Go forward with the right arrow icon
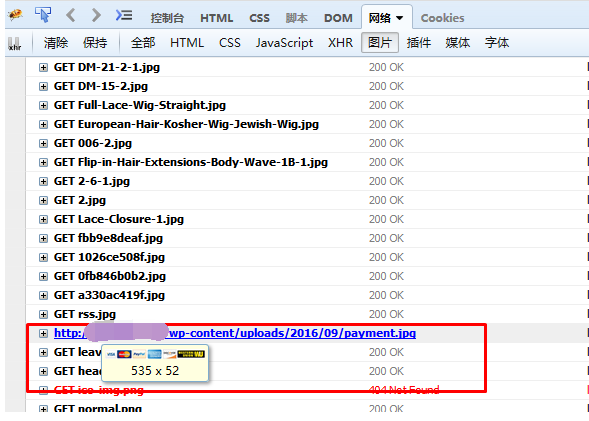 [96, 15]
